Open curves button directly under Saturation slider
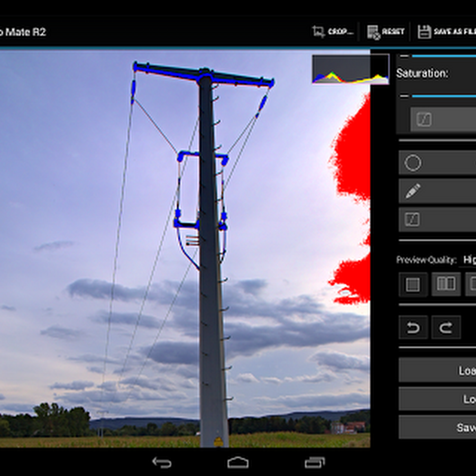The width and height of the screenshot is (476, 476). [x=443, y=120]
